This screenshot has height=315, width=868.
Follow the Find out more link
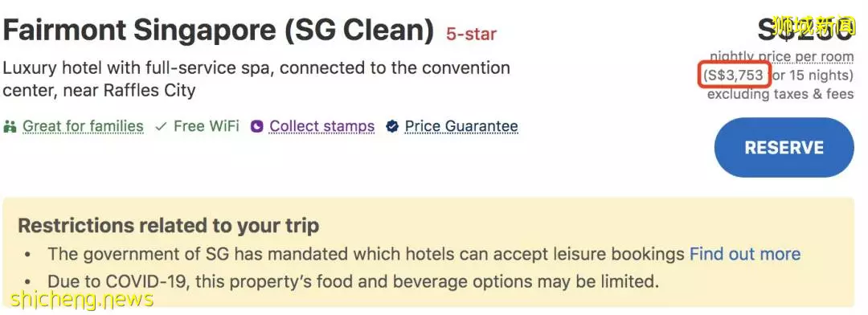pyautogui.click(x=744, y=254)
